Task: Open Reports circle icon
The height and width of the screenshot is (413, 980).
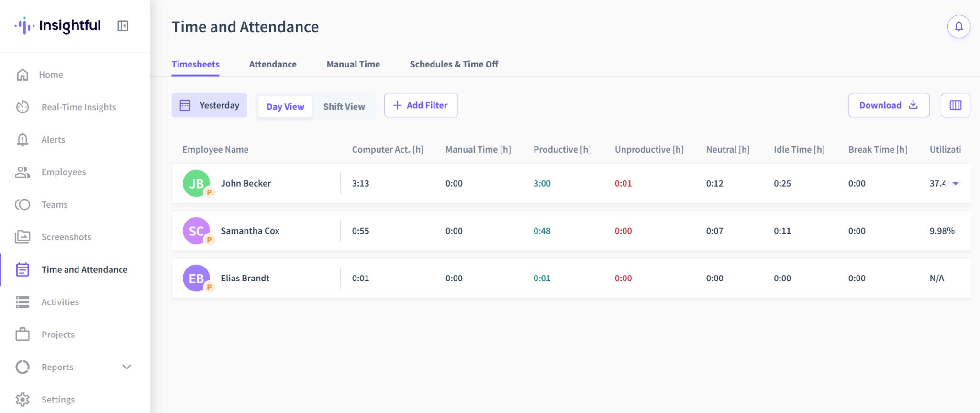Action: coord(22,367)
